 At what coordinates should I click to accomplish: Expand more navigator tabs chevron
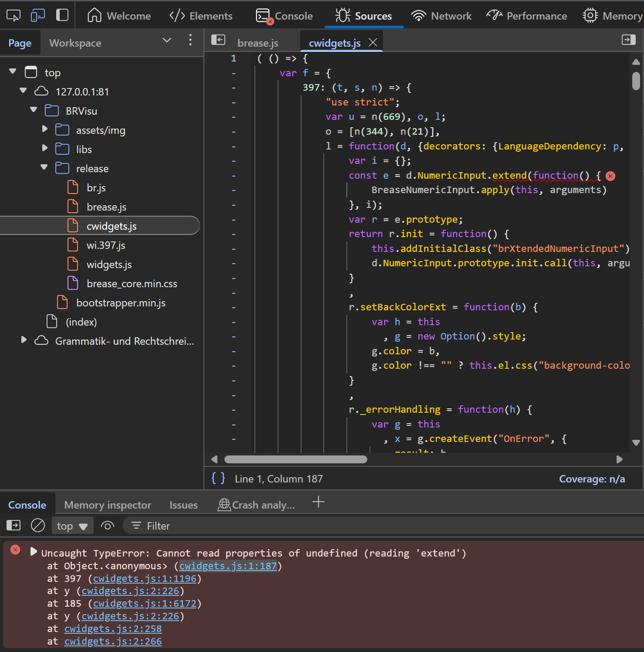166,41
